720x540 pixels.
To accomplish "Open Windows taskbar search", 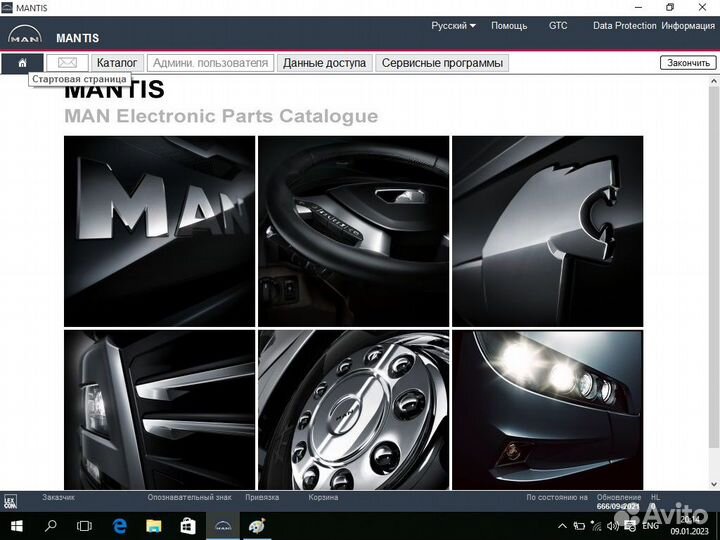I will [51, 526].
